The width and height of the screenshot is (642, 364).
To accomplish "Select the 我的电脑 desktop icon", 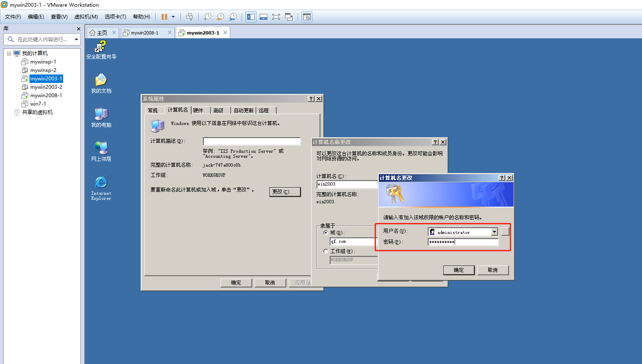I will pyautogui.click(x=101, y=117).
